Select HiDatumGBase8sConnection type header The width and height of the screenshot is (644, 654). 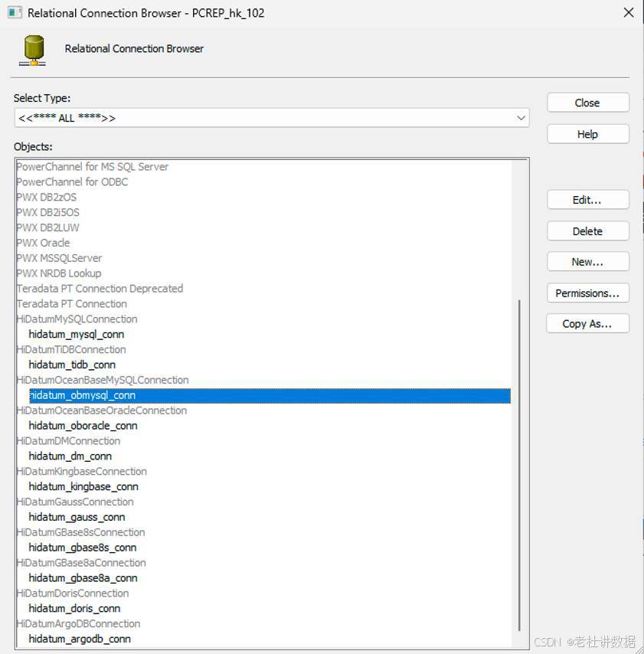pos(80,532)
